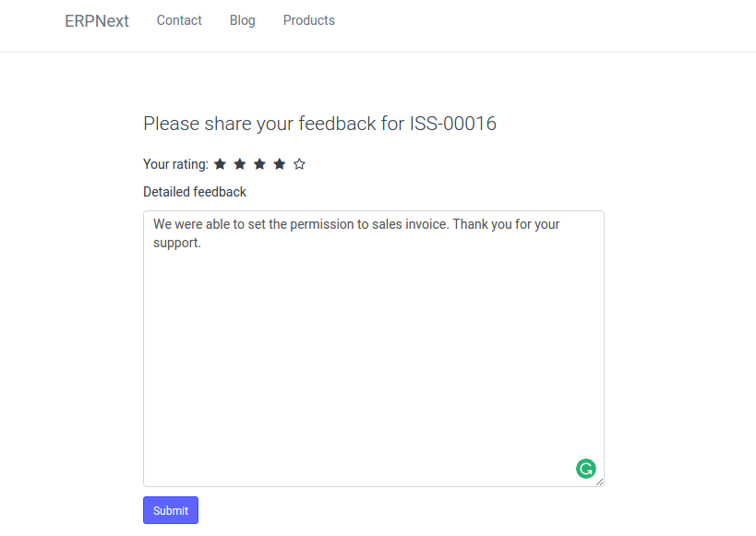The image size is (756, 536).
Task: Submit the feedback form
Action: (x=171, y=510)
